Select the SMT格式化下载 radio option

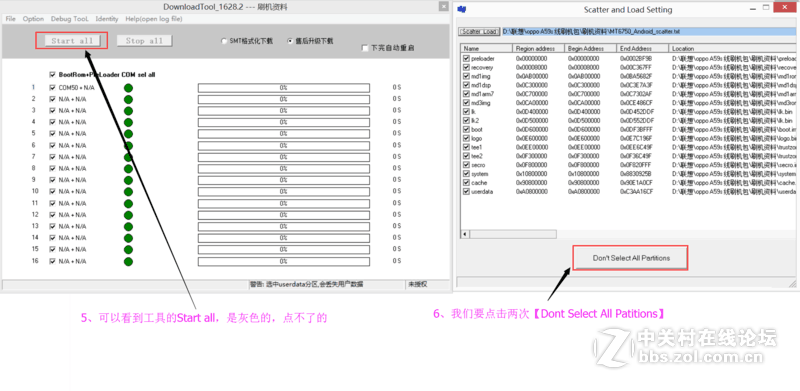[x=224, y=41]
